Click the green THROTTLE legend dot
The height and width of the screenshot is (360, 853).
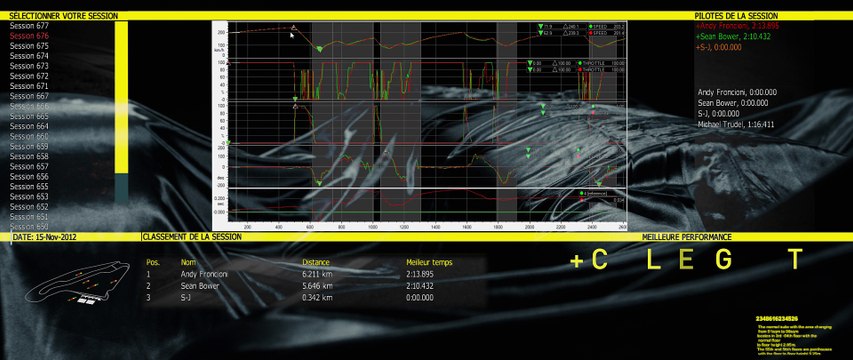580,63
